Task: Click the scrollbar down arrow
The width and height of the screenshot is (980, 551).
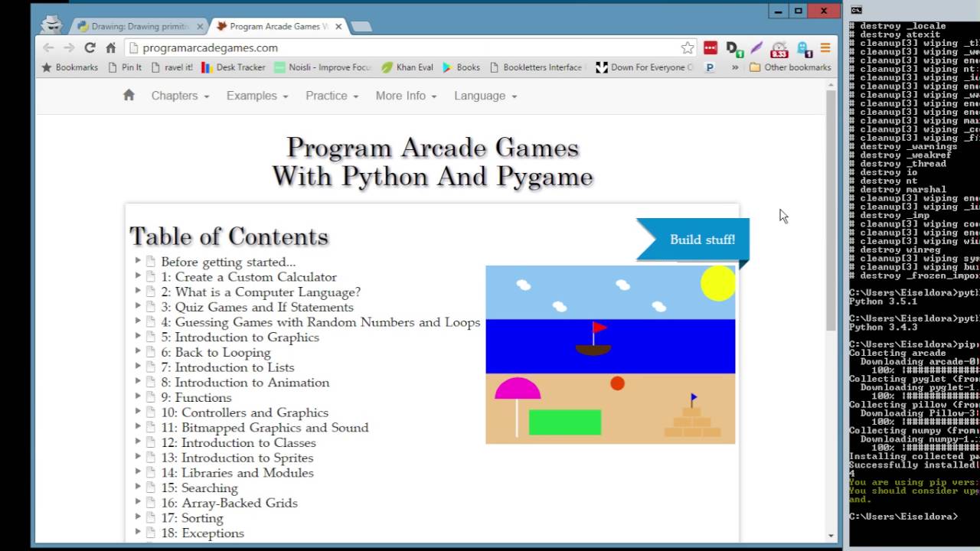Action: 831,536
